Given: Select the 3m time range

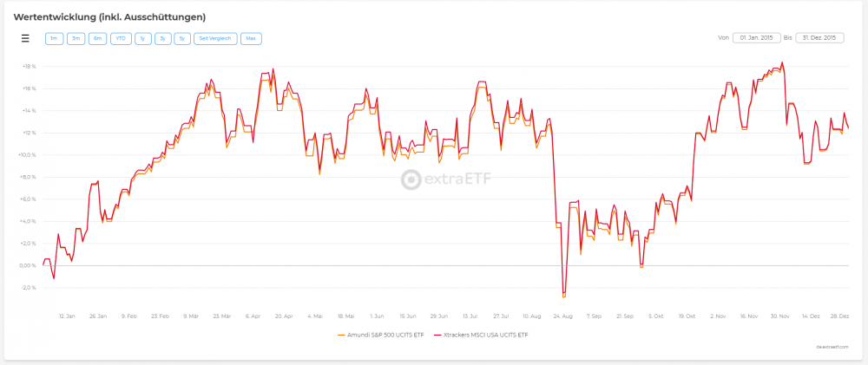Looking at the screenshot, I should point(76,38).
